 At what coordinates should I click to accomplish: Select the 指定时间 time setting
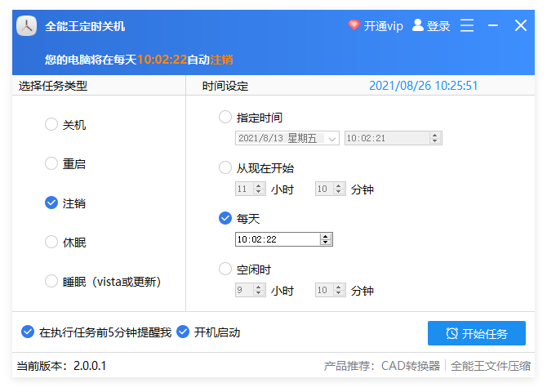click(225, 117)
